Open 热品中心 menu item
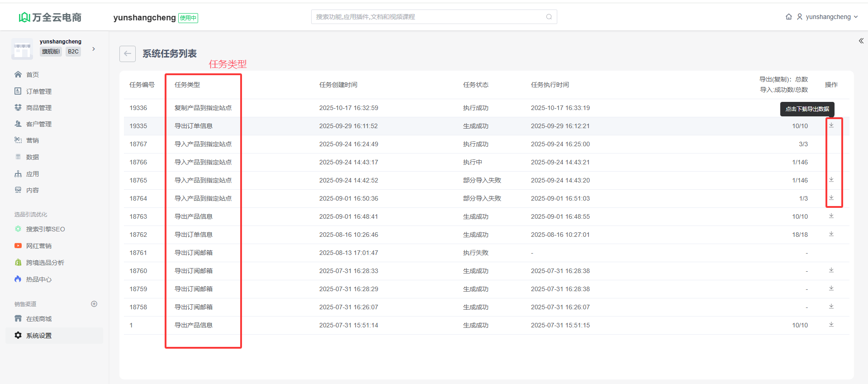This screenshot has height=384, width=868. point(39,279)
